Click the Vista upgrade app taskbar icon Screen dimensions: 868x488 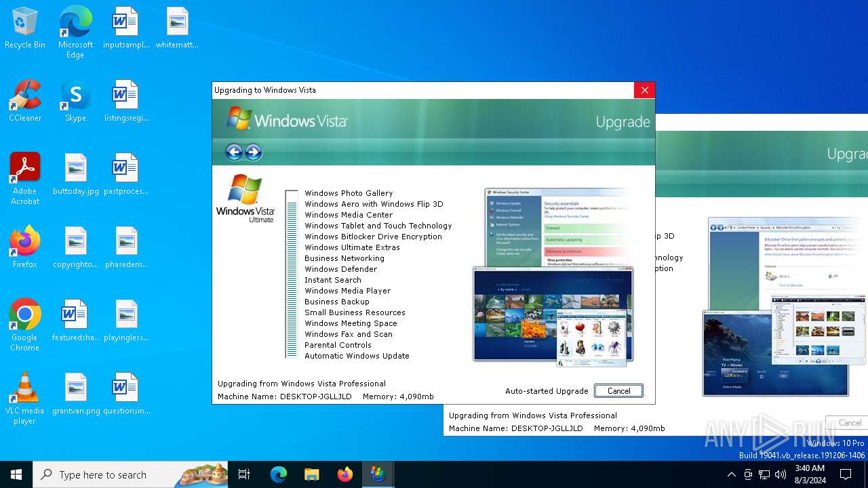click(378, 474)
